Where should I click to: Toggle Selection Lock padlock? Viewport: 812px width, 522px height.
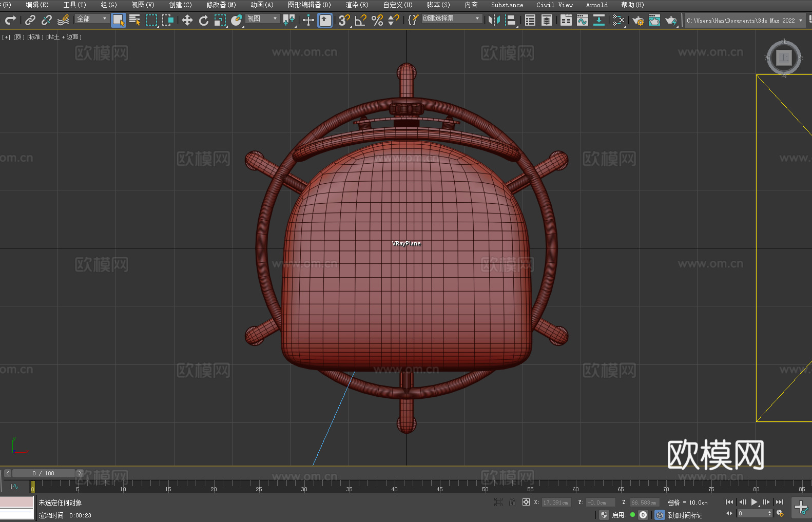(x=512, y=502)
